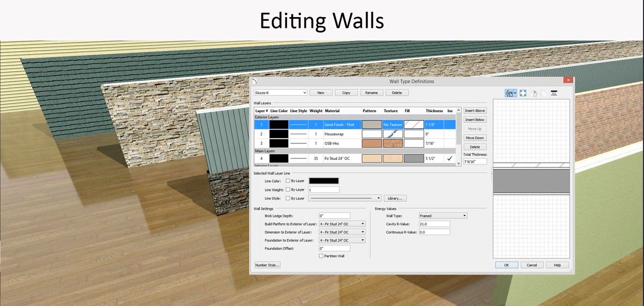This screenshot has width=644, height=306.
Task: Click the Housewrap texture swatch
Action: click(x=393, y=134)
